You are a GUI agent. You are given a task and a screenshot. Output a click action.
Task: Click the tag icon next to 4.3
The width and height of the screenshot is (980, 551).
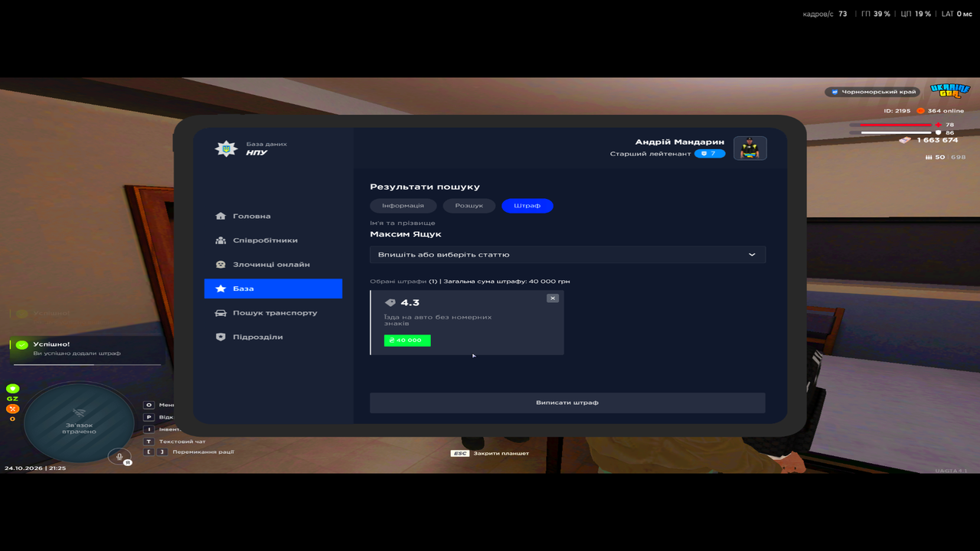click(x=390, y=303)
